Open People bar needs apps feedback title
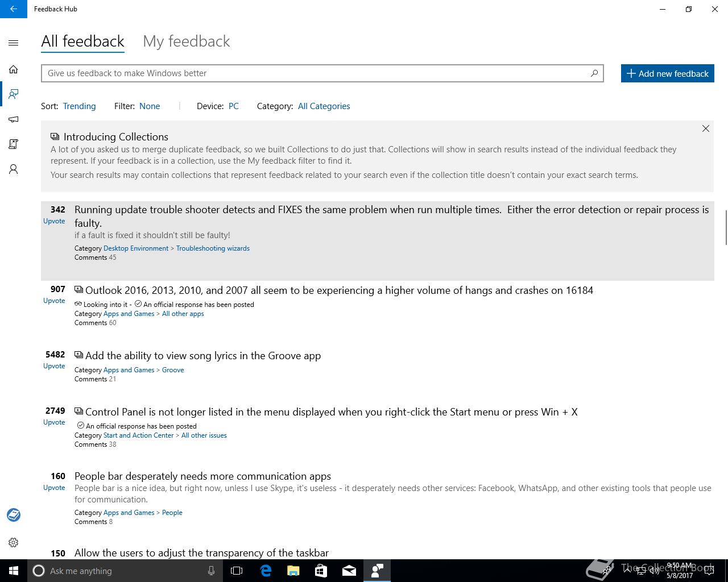 pyautogui.click(x=202, y=476)
